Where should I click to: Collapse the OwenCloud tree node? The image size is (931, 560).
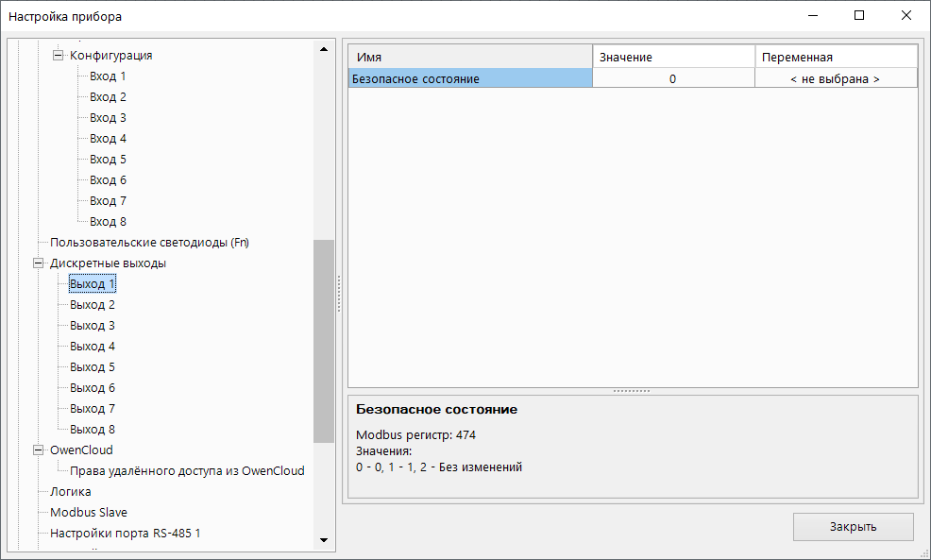point(38,450)
